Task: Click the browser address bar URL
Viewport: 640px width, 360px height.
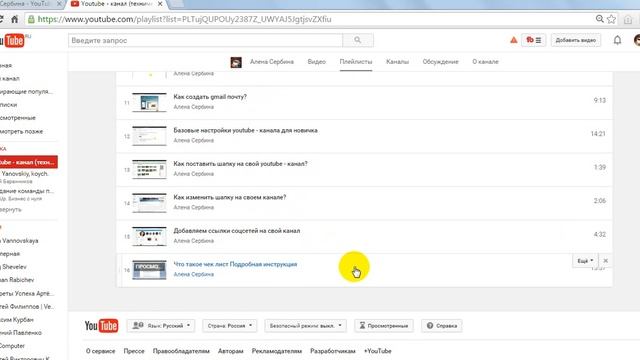Action: [184, 19]
